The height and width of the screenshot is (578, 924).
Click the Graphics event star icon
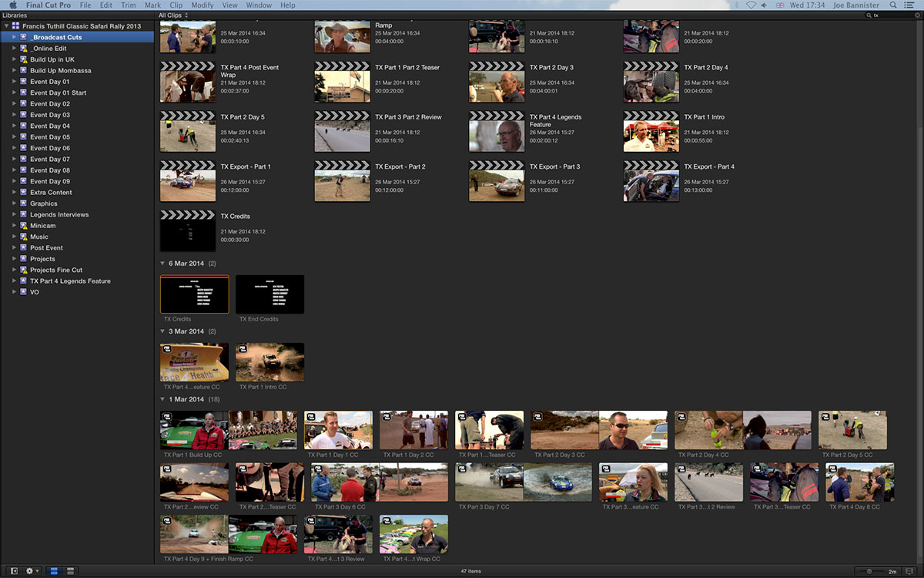point(24,203)
